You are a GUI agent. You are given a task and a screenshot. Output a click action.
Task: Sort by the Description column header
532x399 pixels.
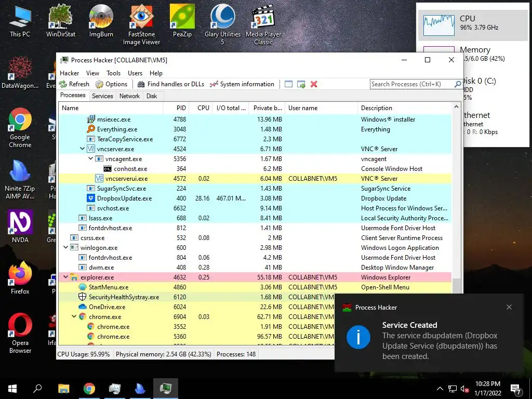click(404, 108)
